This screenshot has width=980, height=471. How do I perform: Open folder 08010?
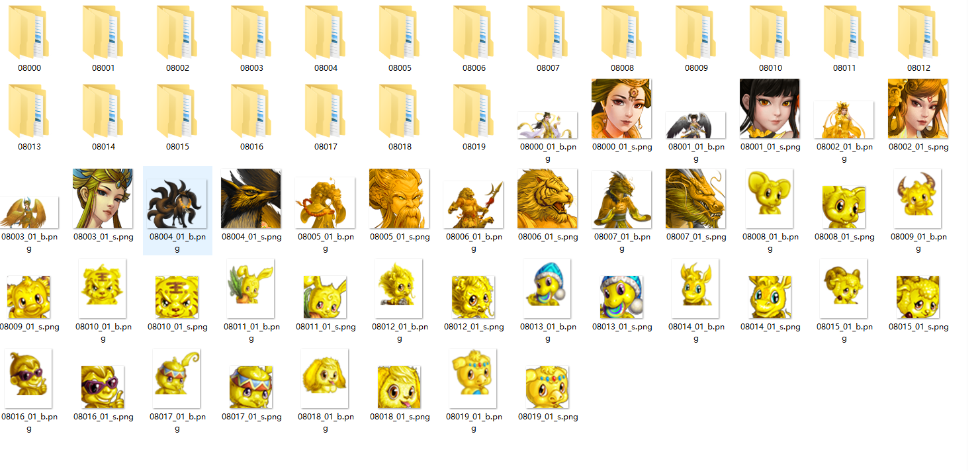pyautogui.click(x=770, y=32)
